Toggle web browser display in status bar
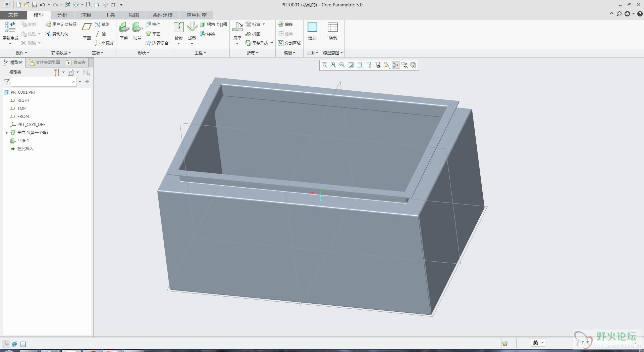Viewport: 644px width, 352px height. click(x=14, y=344)
